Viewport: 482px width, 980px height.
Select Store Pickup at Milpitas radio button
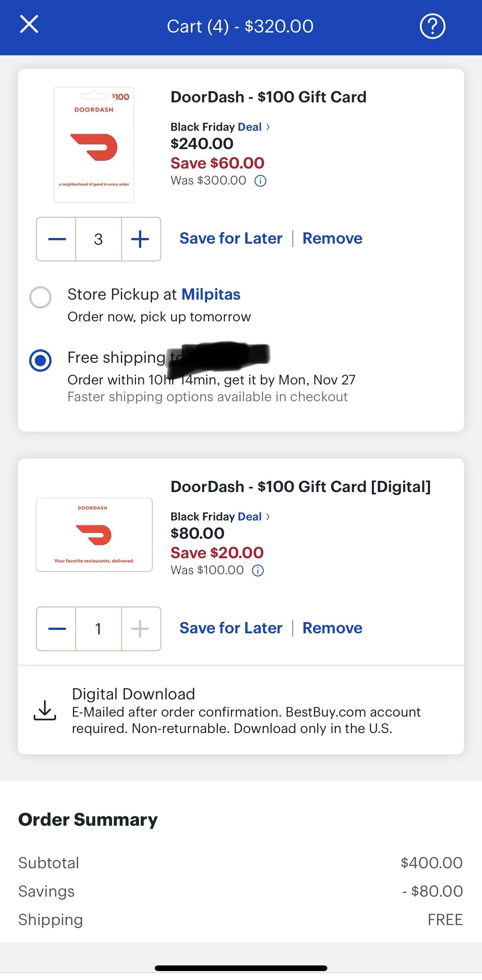click(x=40, y=297)
